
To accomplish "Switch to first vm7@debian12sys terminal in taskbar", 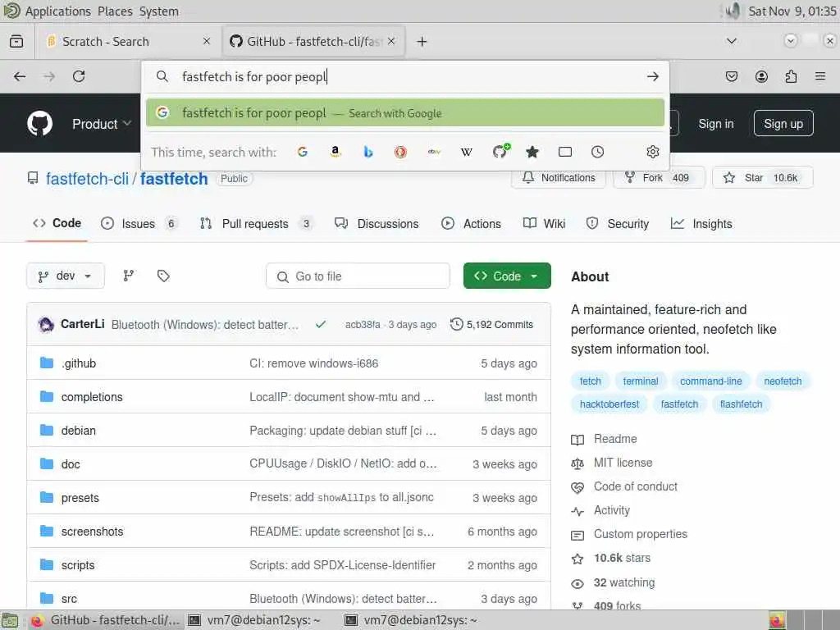I will coord(255,620).
